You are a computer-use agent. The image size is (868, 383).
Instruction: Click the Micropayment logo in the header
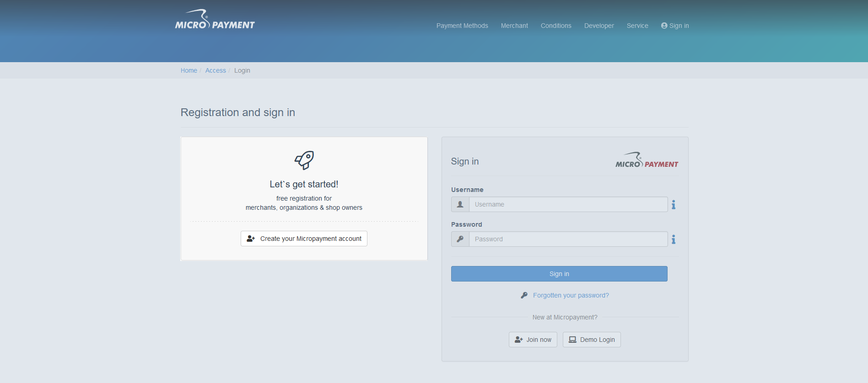click(215, 20)
